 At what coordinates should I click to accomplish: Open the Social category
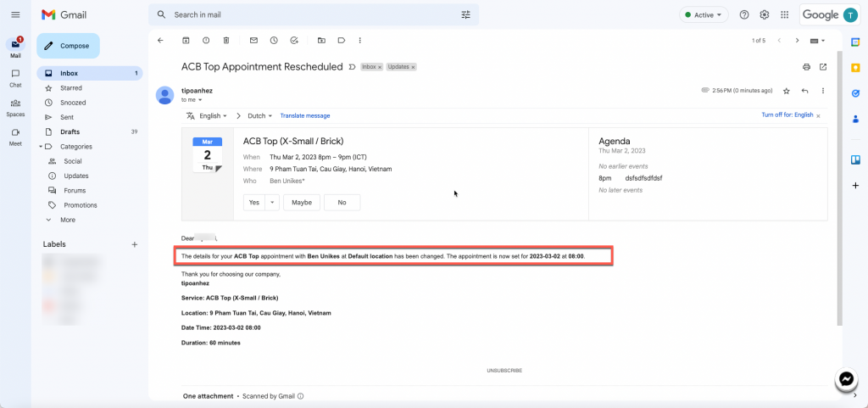(73, 161)
